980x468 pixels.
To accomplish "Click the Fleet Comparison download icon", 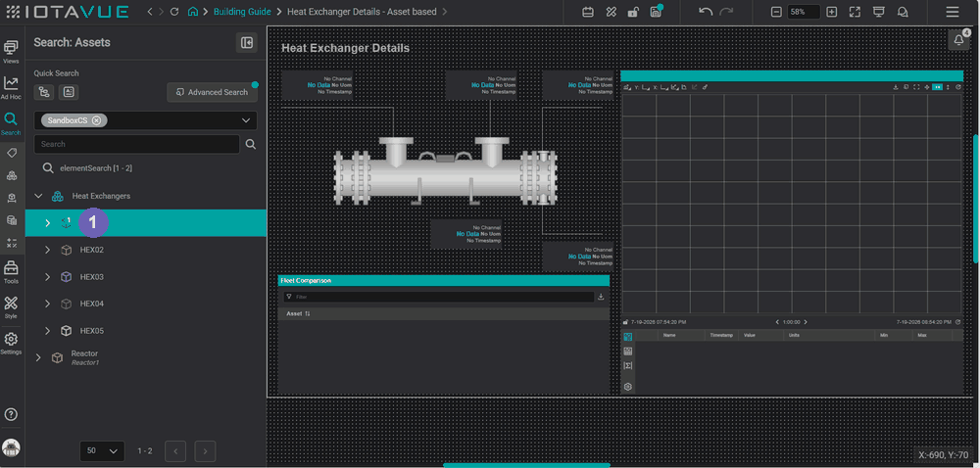I will tap(602, 297).
